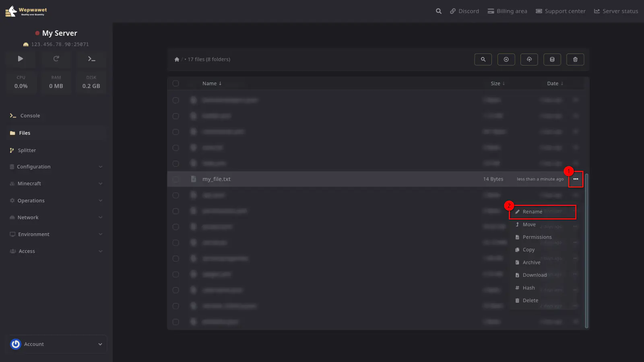Click the create new file plus icon
The height and width of the screenshot is (362, 644).
(506, 60)
